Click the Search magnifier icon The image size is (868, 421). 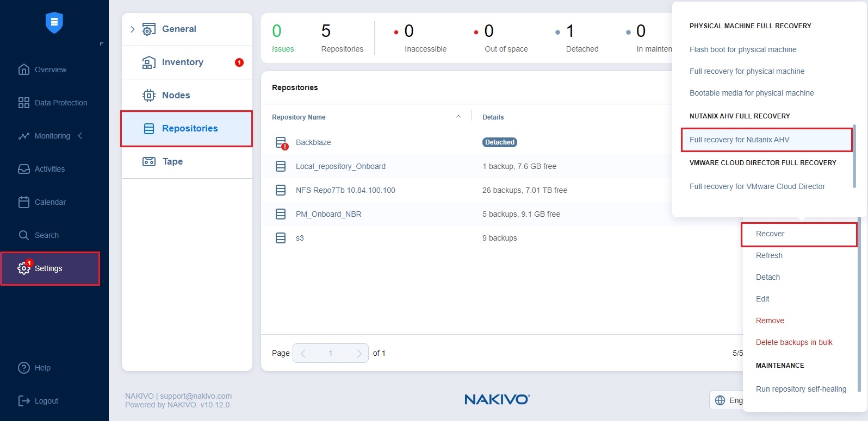point(23,235)
